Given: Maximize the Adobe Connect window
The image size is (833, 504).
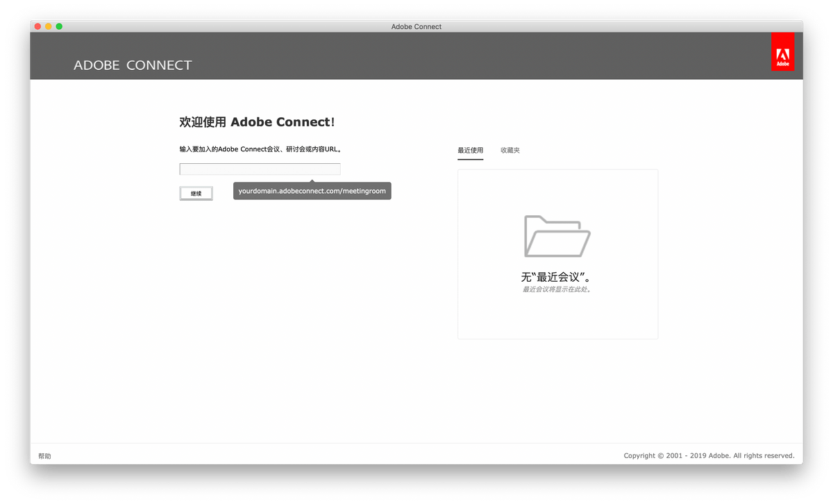Looking at the screenshot, I should [x=59, y=26].
